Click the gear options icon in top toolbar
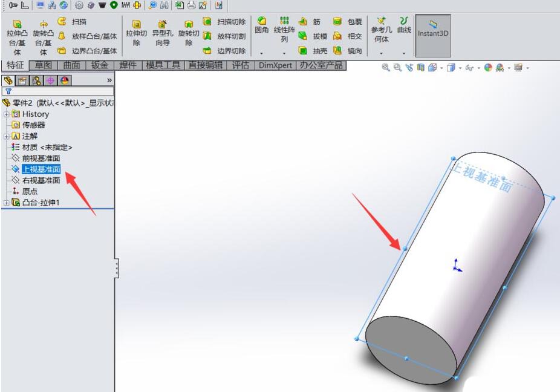 [79, 5]
